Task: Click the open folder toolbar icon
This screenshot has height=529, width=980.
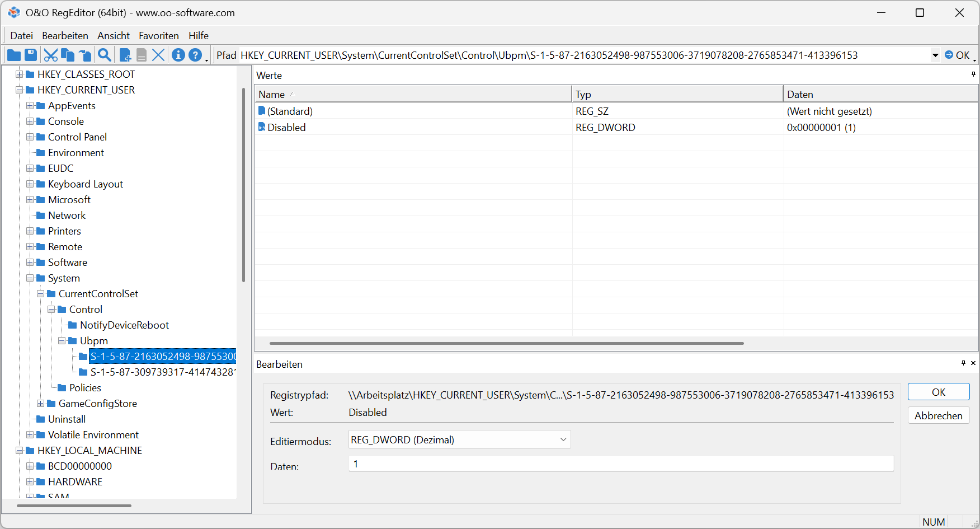Action: [x=14, y=55]
